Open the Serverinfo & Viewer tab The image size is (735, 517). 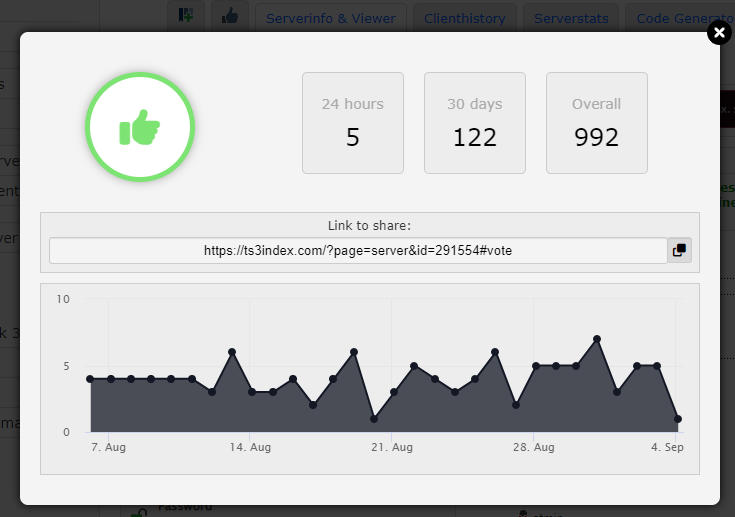pos(330,18)
